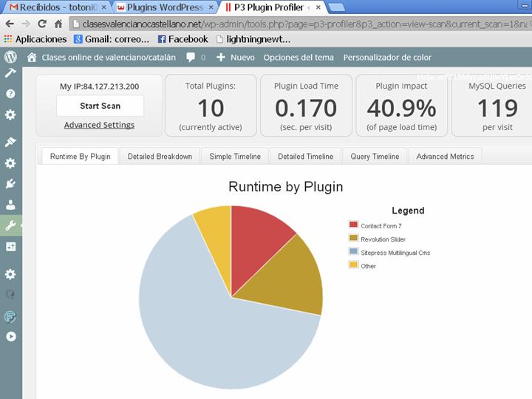The width and height of the screenshot is (532, 399).
Task: Open Personalizador de color menu
Action: tap(387, 58)
